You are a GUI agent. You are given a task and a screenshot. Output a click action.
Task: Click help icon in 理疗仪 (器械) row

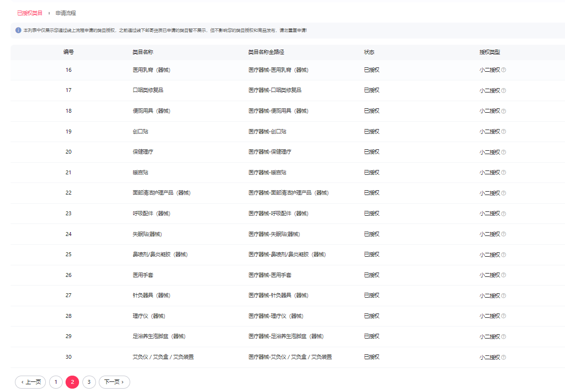point(504,316)
